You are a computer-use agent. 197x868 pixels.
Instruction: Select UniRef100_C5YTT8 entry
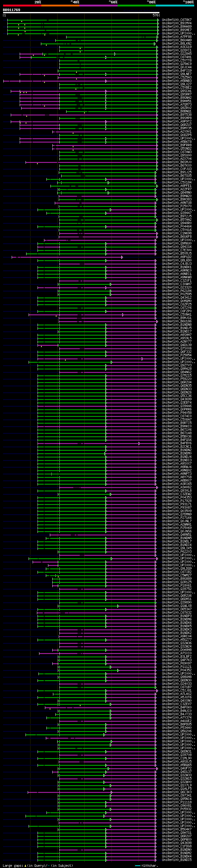click(177, 60)
